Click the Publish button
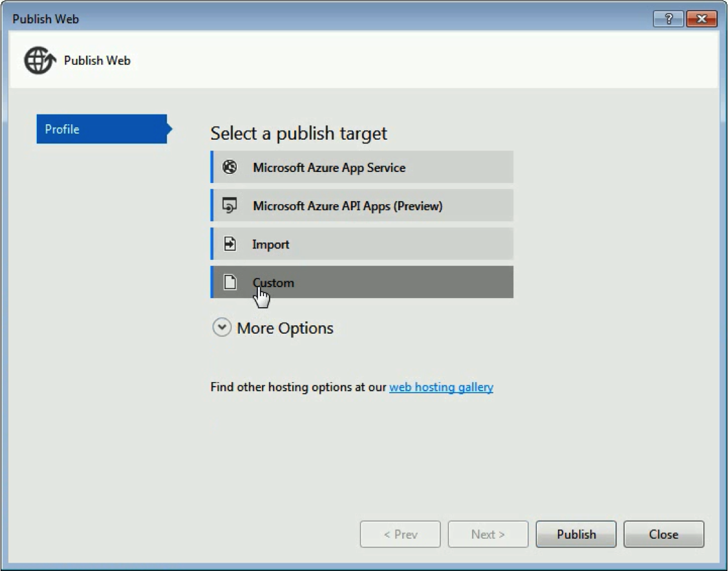 [576, 534]
